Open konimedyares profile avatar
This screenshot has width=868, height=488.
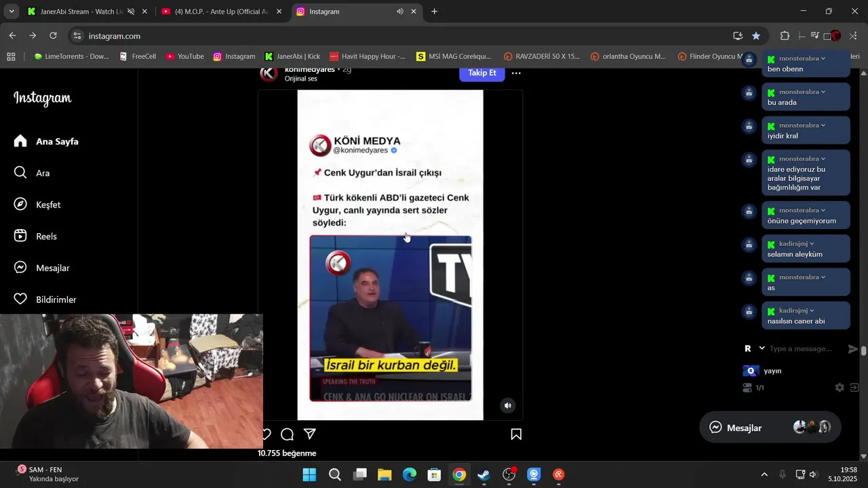(x=269, y=73)
